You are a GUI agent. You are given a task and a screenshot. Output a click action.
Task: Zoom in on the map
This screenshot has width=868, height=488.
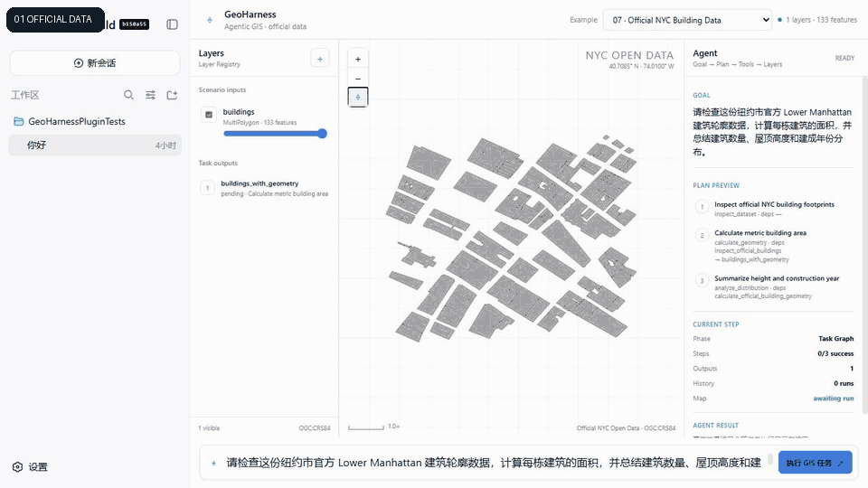358,60
